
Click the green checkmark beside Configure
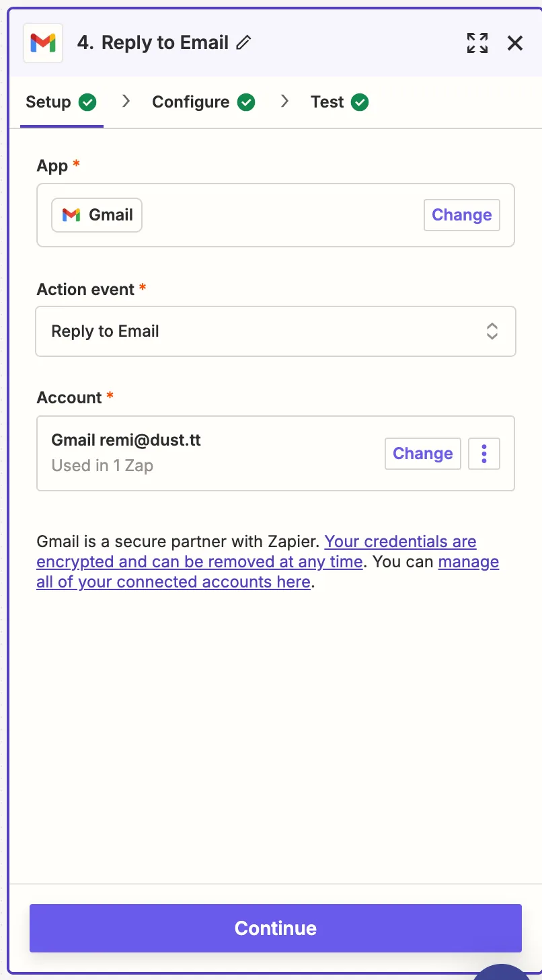247,102
